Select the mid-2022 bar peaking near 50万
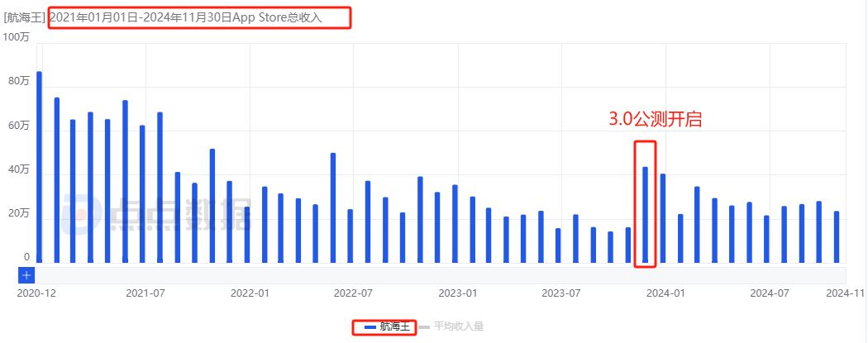The width and height of the screenshot is (868, 343). tap(332, 208)
